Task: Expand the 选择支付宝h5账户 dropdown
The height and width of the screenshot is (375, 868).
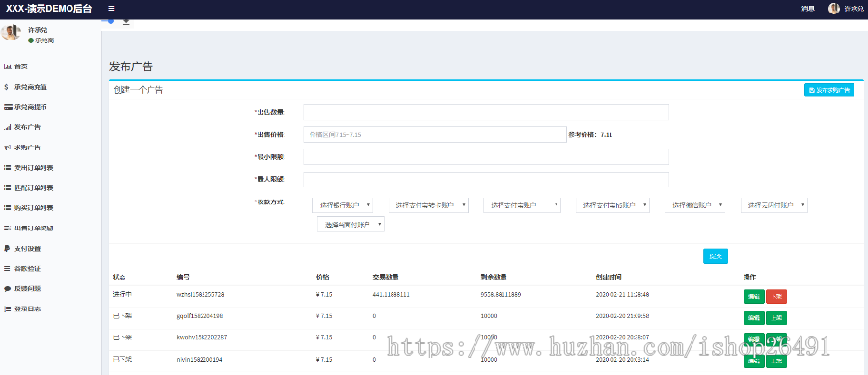Action: coord(613,205)
